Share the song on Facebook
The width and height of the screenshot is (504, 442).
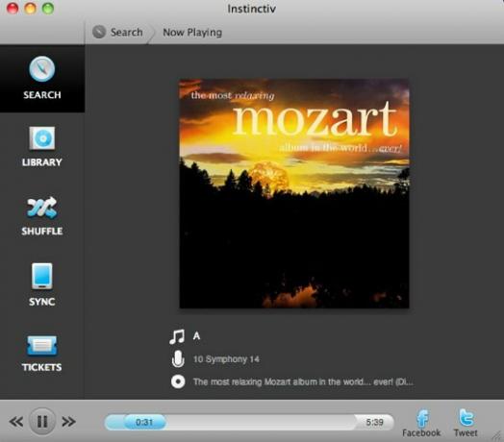[421, 424]
